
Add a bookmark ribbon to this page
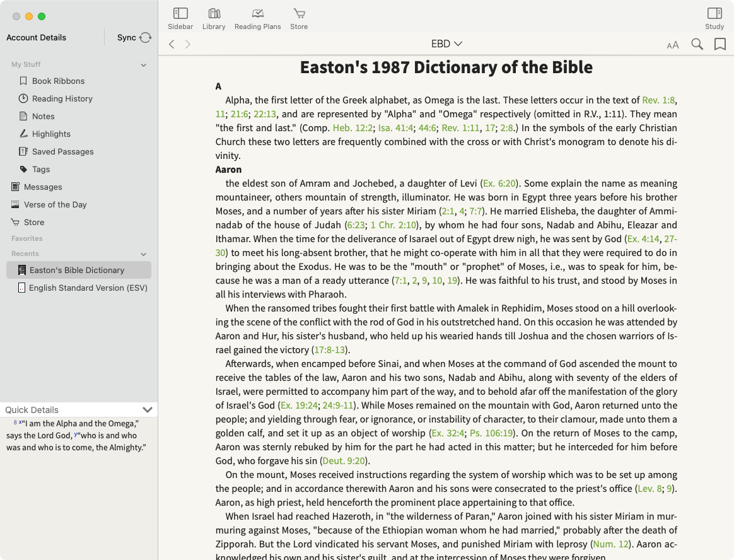click(720, 44)
